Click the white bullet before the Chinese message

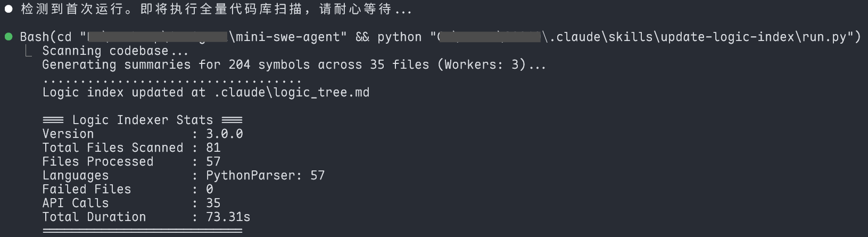[9, 9]
